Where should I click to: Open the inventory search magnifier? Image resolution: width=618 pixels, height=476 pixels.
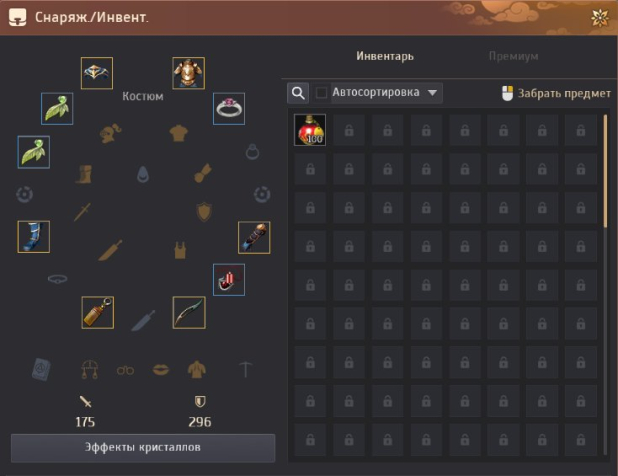pos(298,93)
